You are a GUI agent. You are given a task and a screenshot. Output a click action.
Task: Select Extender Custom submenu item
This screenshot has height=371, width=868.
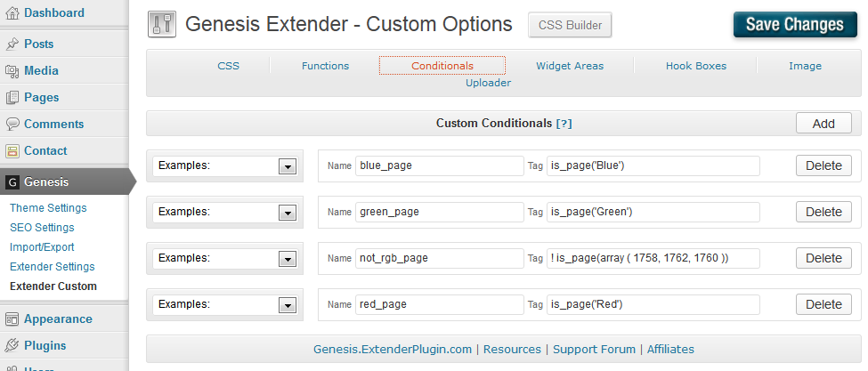(x=53, y=286)
